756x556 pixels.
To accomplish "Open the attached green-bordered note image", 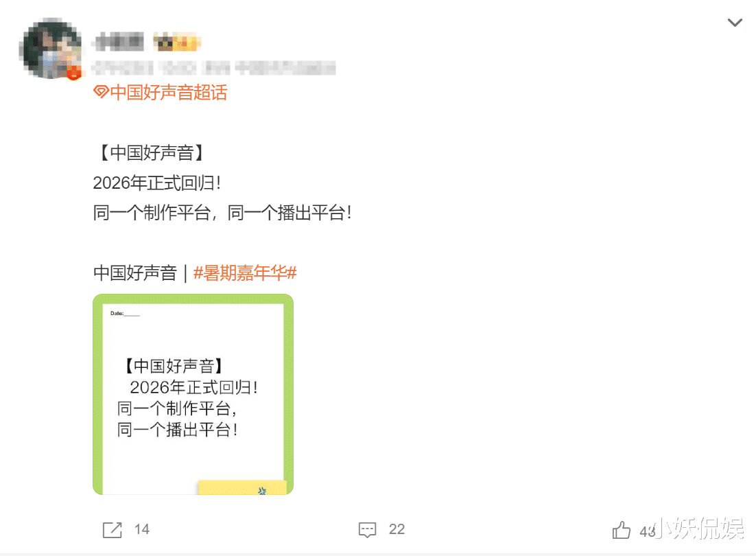I will click(x=193, y=394).
